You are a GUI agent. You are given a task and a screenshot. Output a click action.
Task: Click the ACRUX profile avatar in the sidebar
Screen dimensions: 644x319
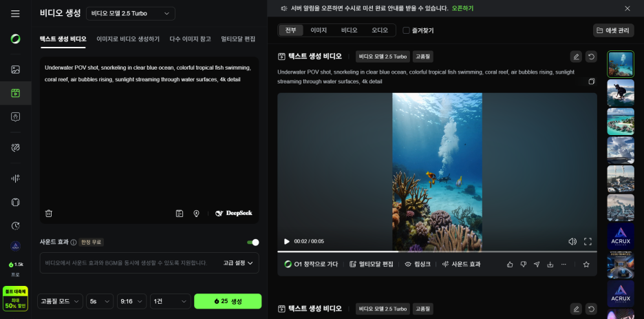15,246
